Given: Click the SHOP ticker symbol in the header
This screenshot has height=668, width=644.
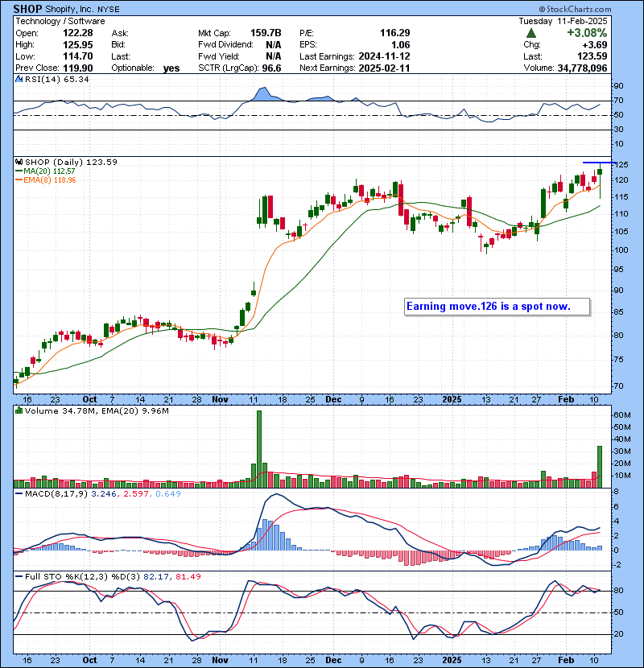Looking at the screenshot, I should tap(27, 9).
